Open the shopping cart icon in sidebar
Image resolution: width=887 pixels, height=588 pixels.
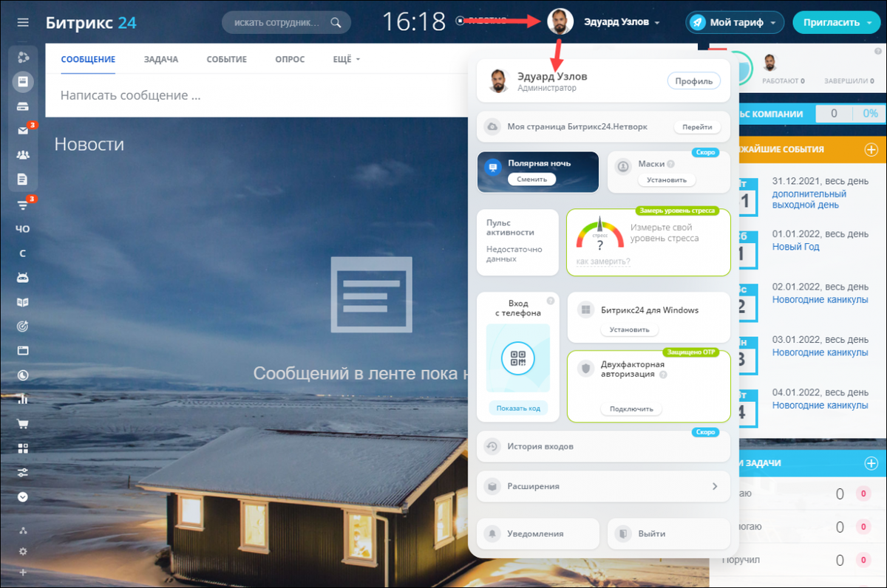coord(23,423)
